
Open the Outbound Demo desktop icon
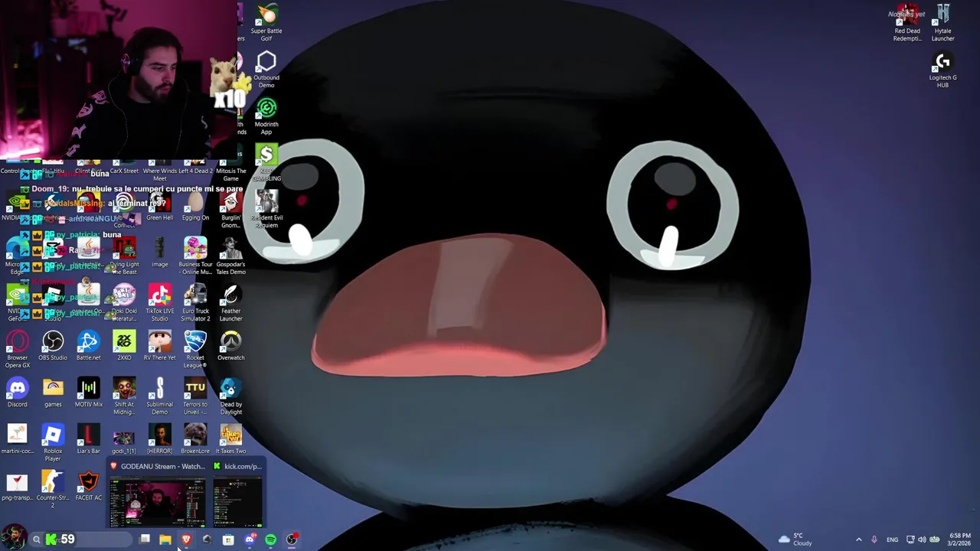click(x=266, y=70)
